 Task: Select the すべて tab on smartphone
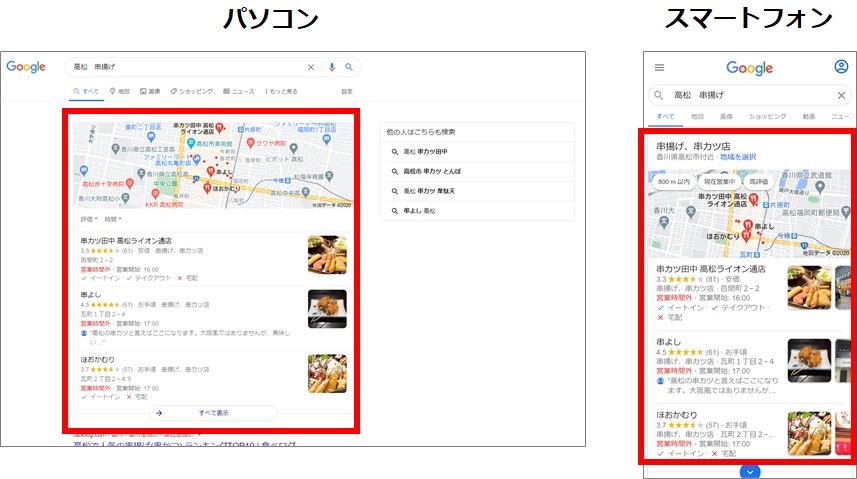pos(665,116)
